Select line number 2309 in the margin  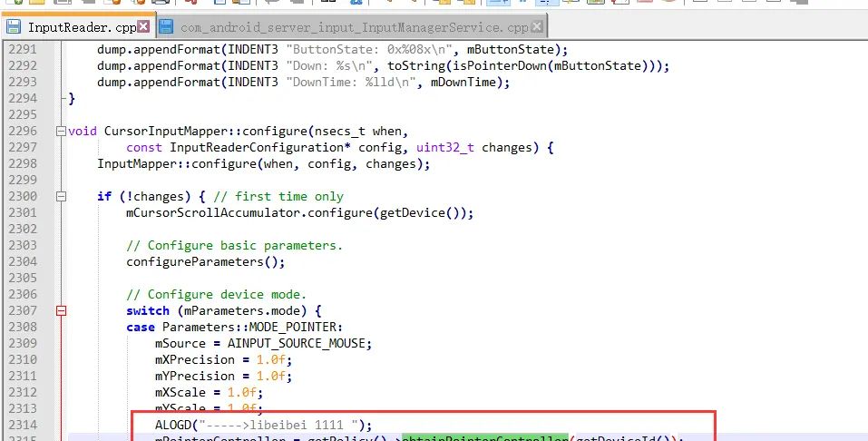[x=22, y=343]
